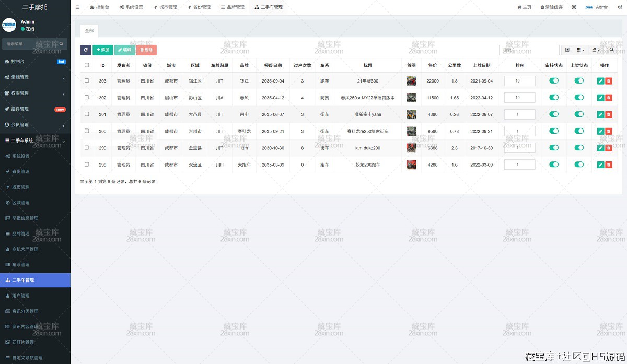The width and height of the screenshot is (627, 364).
Task: Click the hamburger icon to collapse sidebar
Action: pyautogui.click(x=77, y=7)
